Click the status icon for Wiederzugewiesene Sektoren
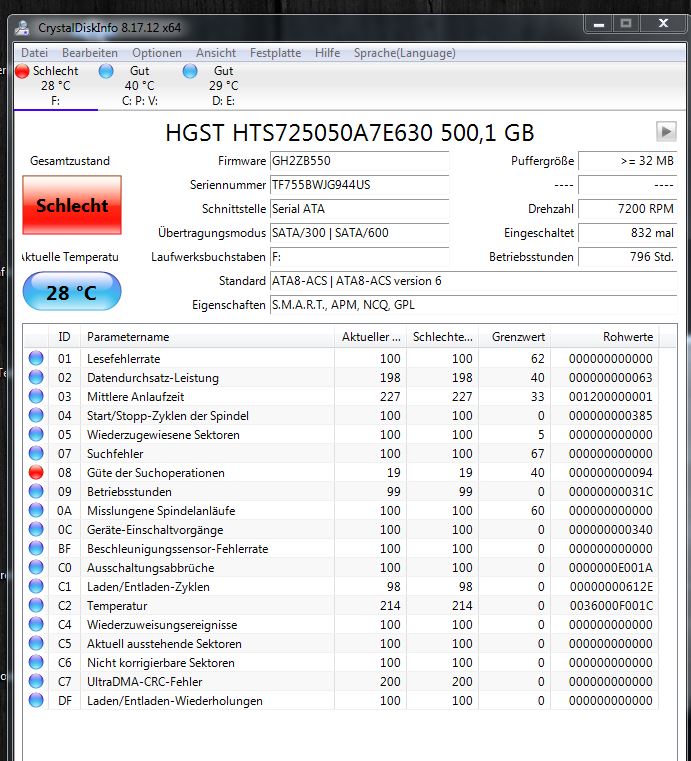691x761 pixels. tap(36, 434)
